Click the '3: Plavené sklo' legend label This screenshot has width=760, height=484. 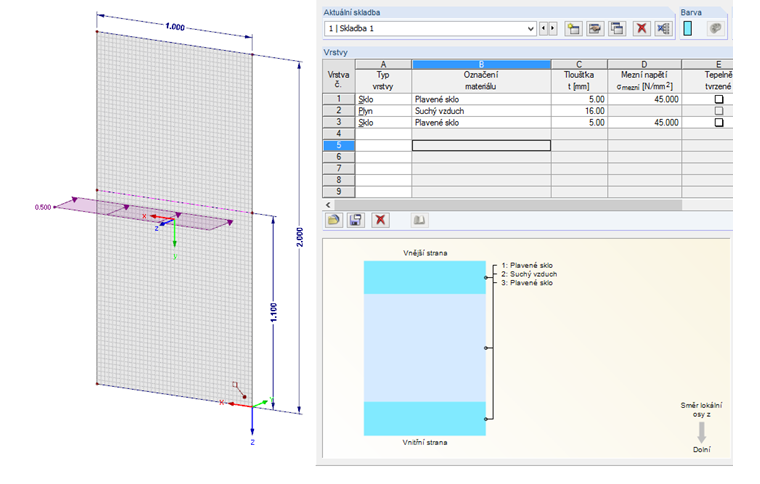click(x=527, y=283)
